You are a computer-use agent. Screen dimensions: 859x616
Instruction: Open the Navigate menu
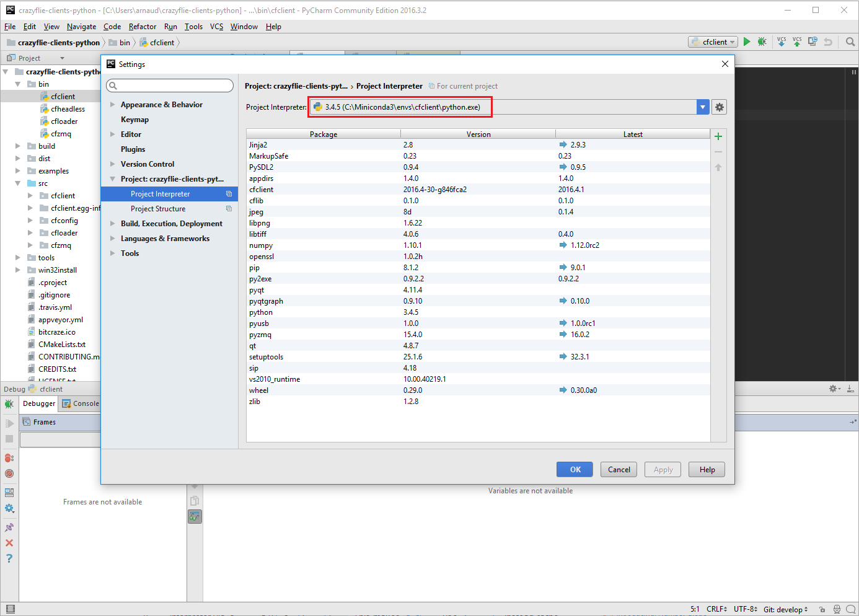coord(81,27)
